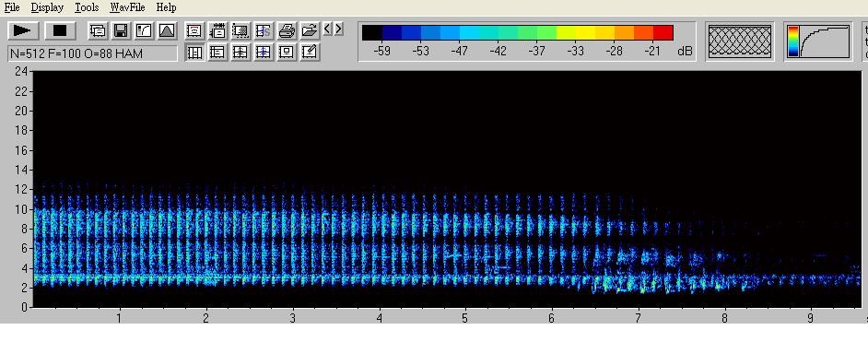
Task: Click the left arrow scroll button
Action: (328, 29)
